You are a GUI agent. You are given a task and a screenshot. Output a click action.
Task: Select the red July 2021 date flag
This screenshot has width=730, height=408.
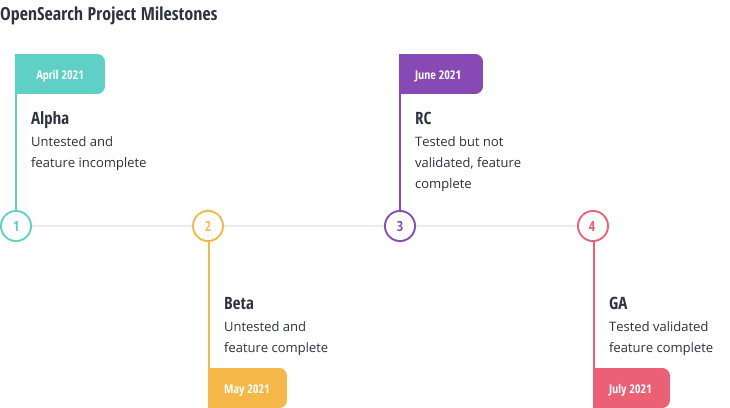point(631,388)
